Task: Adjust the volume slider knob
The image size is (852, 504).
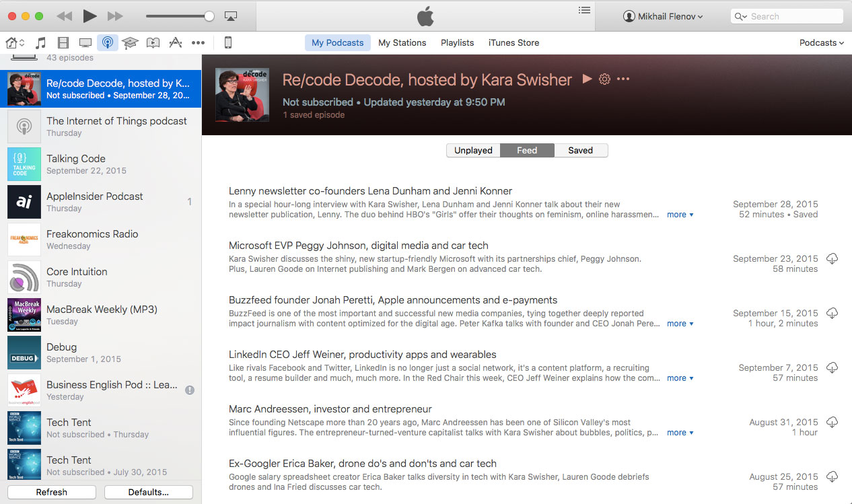Action: [209, 16]
